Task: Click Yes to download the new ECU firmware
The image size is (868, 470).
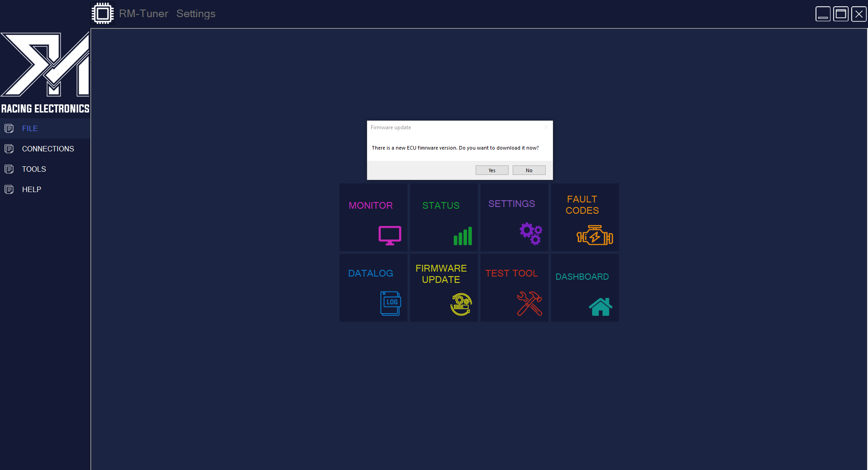Action: (x=491, y=170)
